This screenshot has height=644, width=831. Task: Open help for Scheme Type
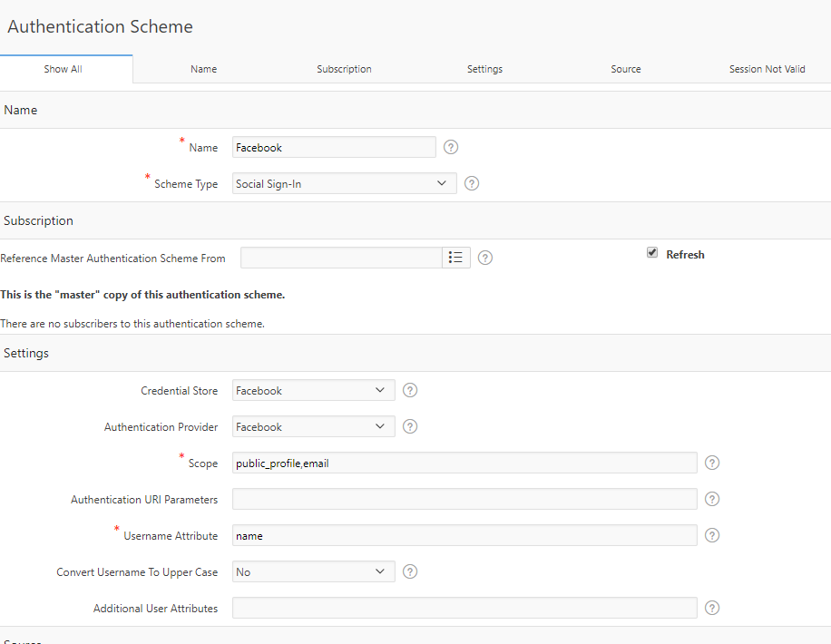471,183
